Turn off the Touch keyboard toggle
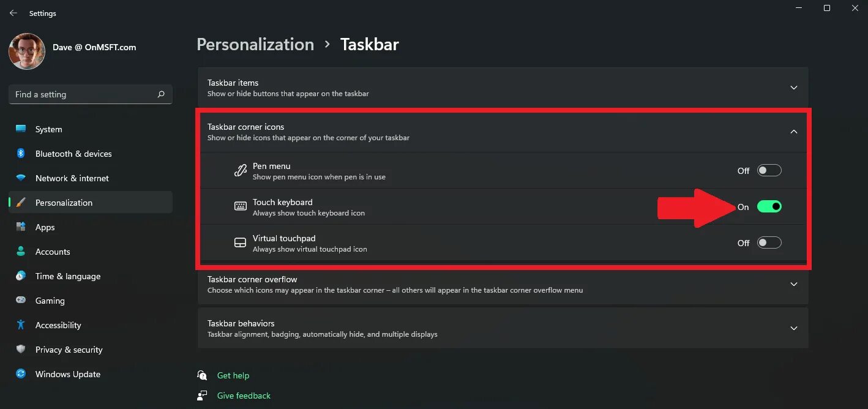 (x=769, y=207)
